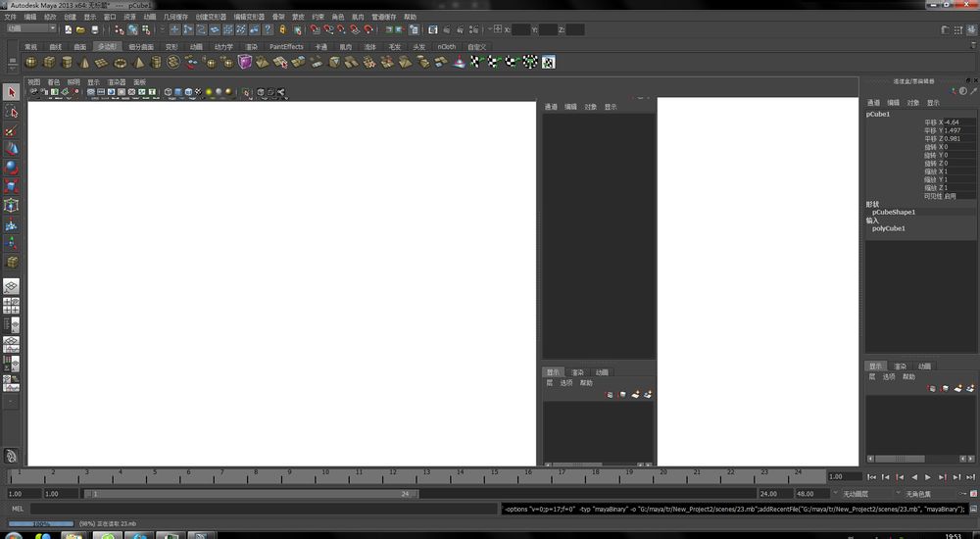Image resolution: width=980 pixels, height=539 pixels.
Task: Select the arrow Select tool in toolbox
Action: click(12, 92)
